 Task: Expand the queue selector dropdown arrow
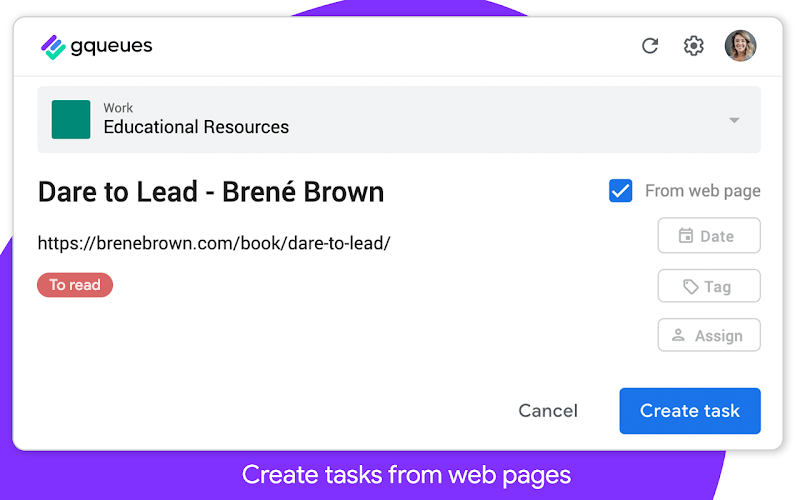coord(734,120)
